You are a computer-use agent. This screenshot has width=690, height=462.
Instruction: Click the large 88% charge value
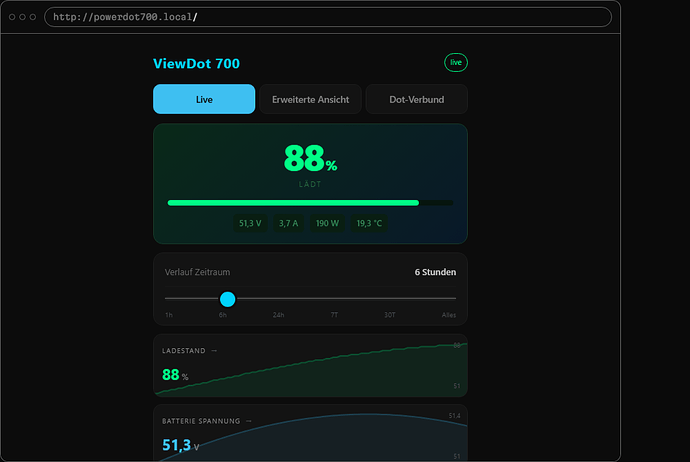click(x=310, y=158)
